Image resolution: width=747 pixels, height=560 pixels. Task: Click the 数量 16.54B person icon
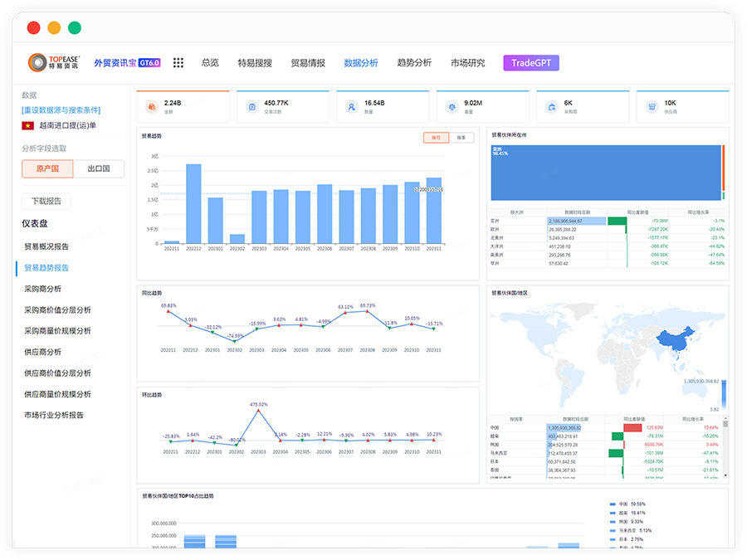tap(351, 107)
